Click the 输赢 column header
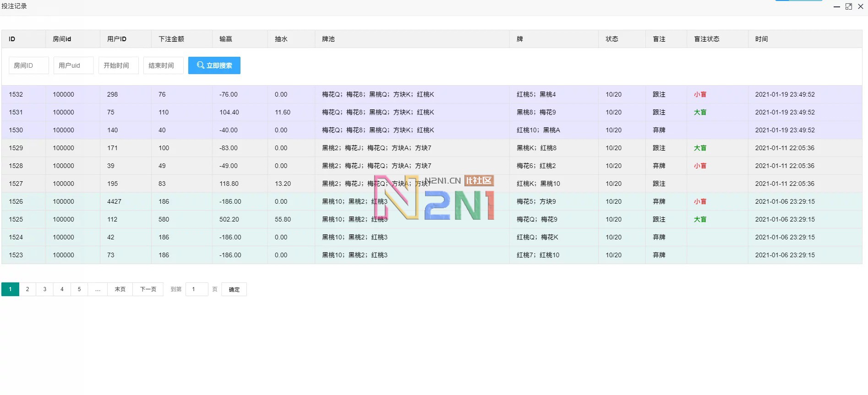Image resolution: width=868 pixels, height=395 pixels. [x=226, y=39]
